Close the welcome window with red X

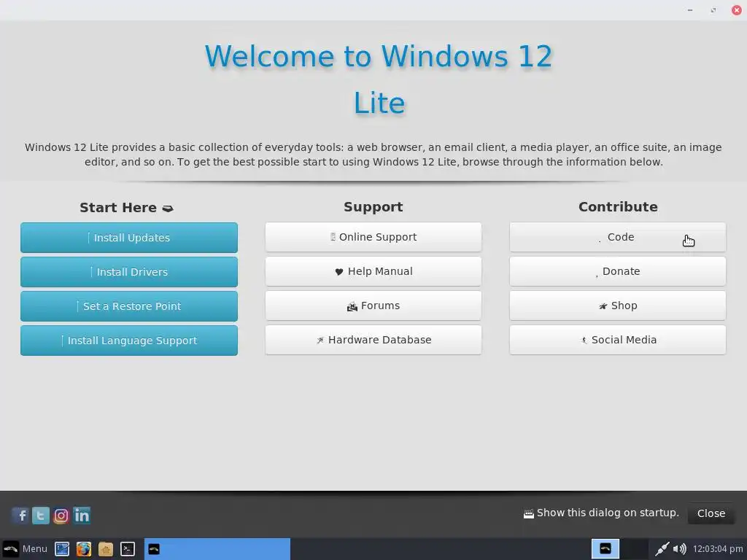click(737, 10)
